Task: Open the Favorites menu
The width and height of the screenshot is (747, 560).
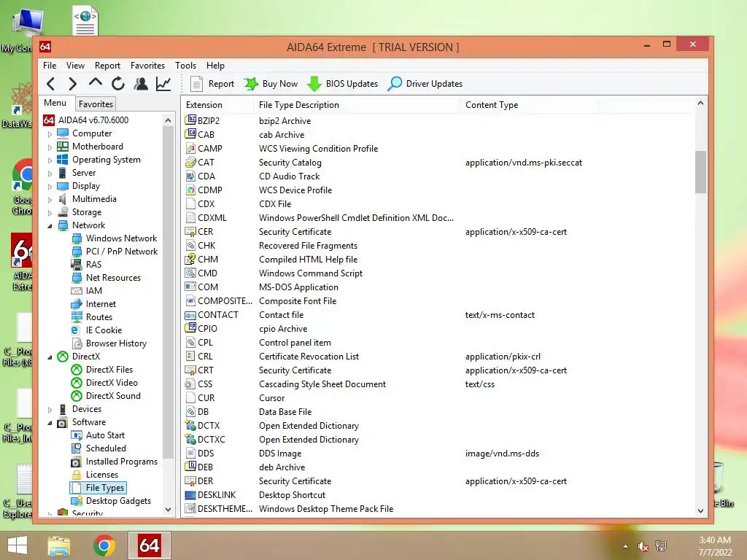Action: coord(147,66)
